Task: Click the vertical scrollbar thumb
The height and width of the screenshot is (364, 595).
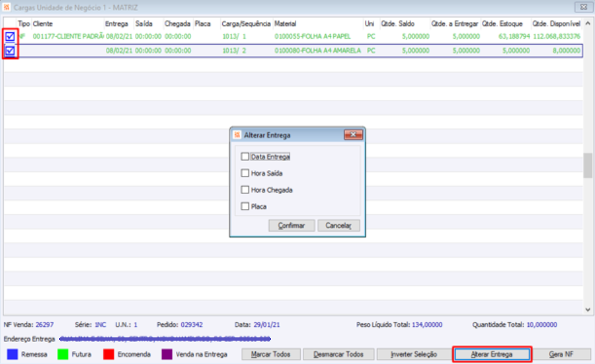Action: (588, 165)
